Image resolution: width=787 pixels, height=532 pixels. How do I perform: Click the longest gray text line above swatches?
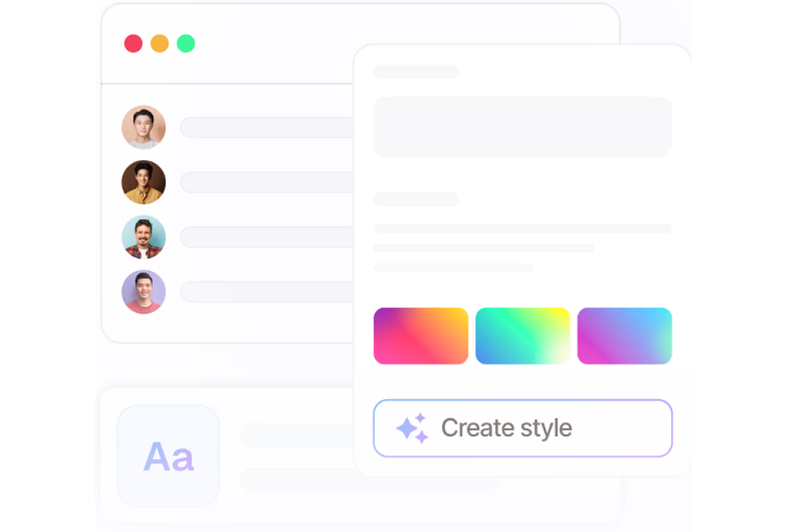[x=523, y=229]
